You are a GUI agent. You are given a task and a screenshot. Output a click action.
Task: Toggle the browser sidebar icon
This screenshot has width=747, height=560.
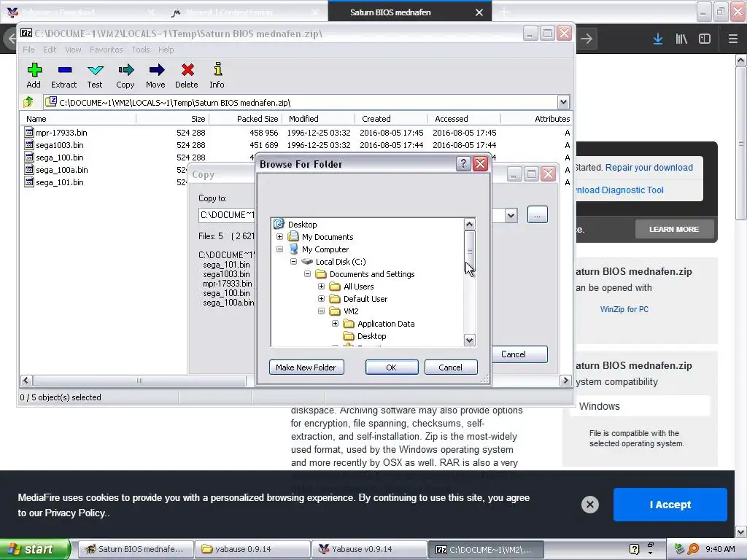705,39
